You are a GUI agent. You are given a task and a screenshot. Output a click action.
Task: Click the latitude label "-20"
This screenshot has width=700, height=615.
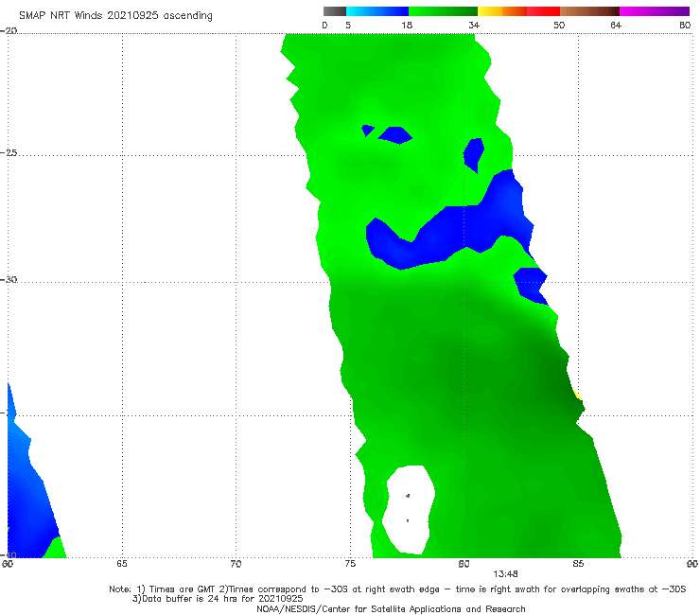click(x=9, y=31)
